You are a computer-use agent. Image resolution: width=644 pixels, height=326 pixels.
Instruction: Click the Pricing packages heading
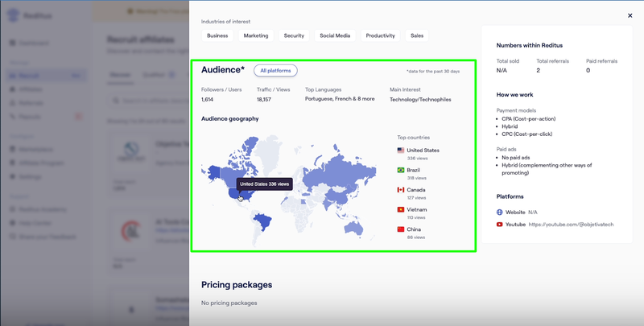click(x=237, y=284)
